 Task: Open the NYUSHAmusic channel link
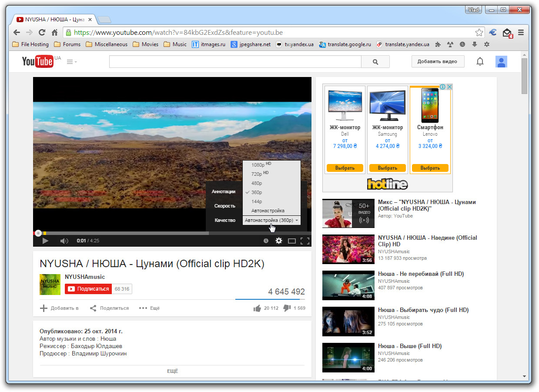(x=85, y=277)
